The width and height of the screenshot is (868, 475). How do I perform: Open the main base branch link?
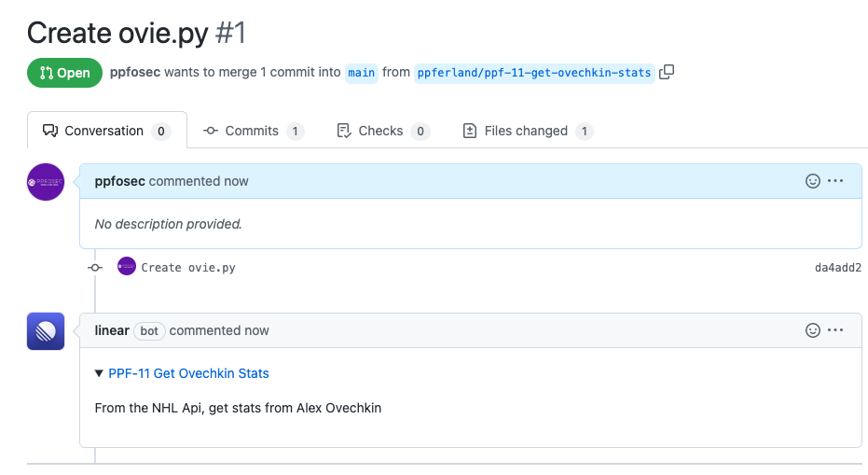click(x=362, y=73)
